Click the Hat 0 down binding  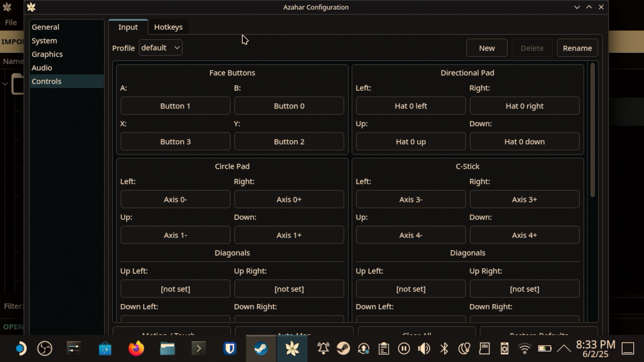point(525,141)
